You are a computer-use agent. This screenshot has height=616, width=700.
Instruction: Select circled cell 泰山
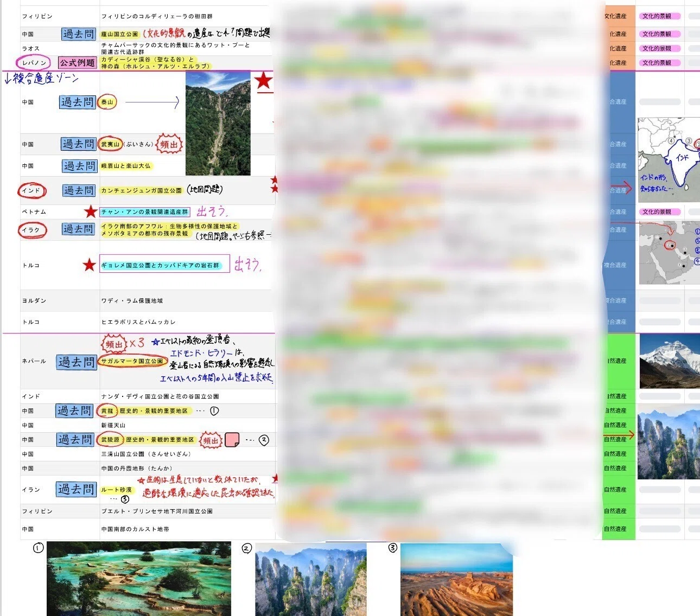click(107, 102)
